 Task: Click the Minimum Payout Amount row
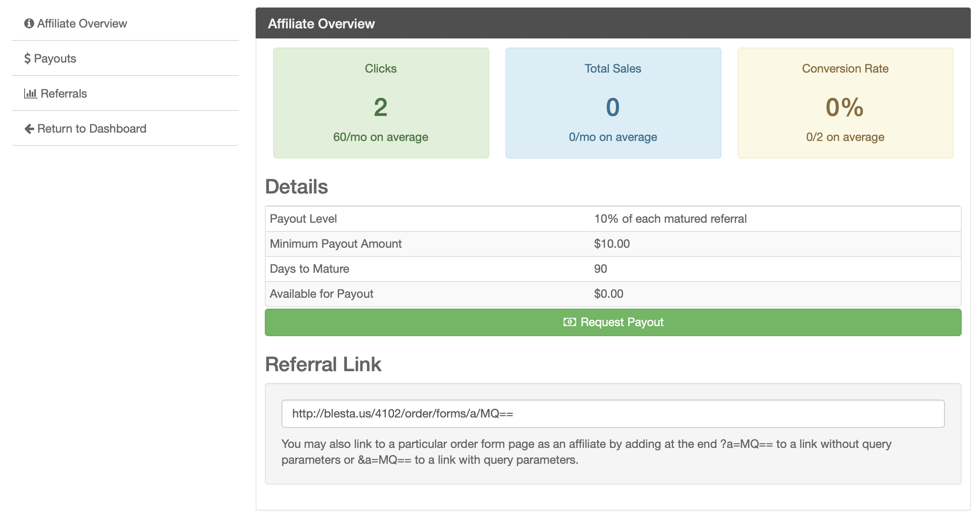tap(613, 244)
